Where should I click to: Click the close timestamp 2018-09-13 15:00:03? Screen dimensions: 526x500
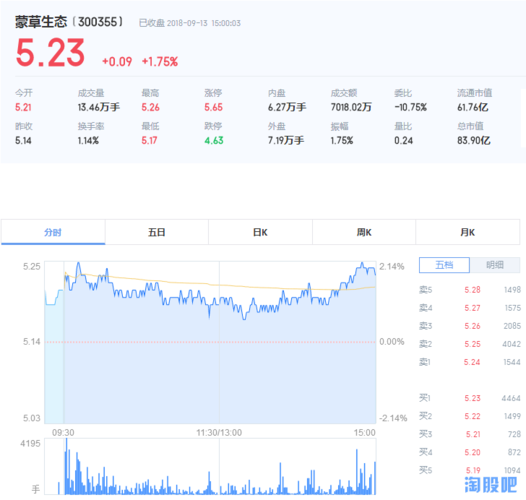tap(204, 23)
